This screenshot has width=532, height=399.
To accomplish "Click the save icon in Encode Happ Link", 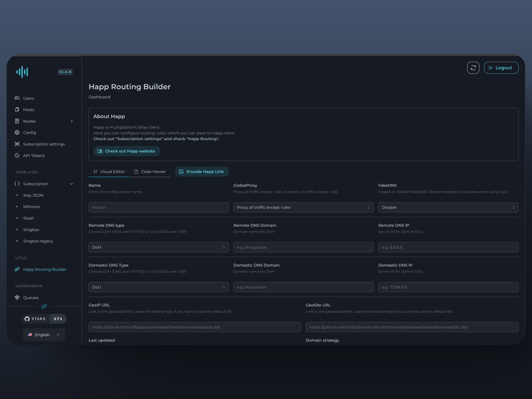I will click(181, 172).
